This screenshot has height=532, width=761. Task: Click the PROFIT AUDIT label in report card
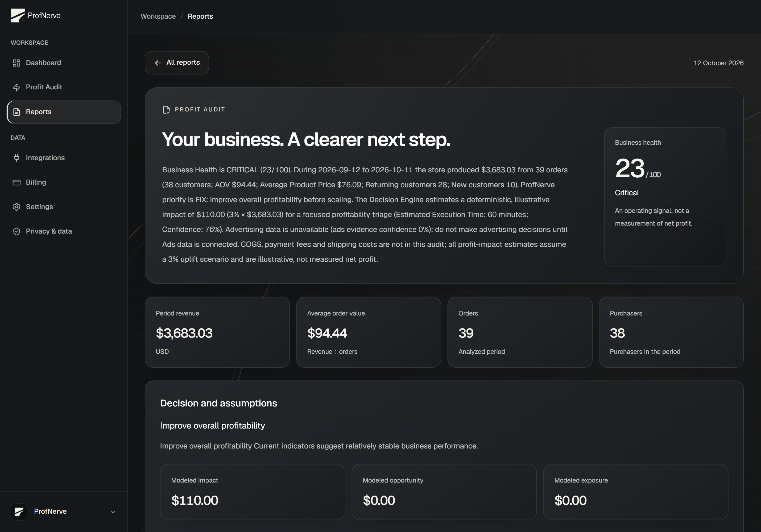pyautogui.click(x=200, y=110)
